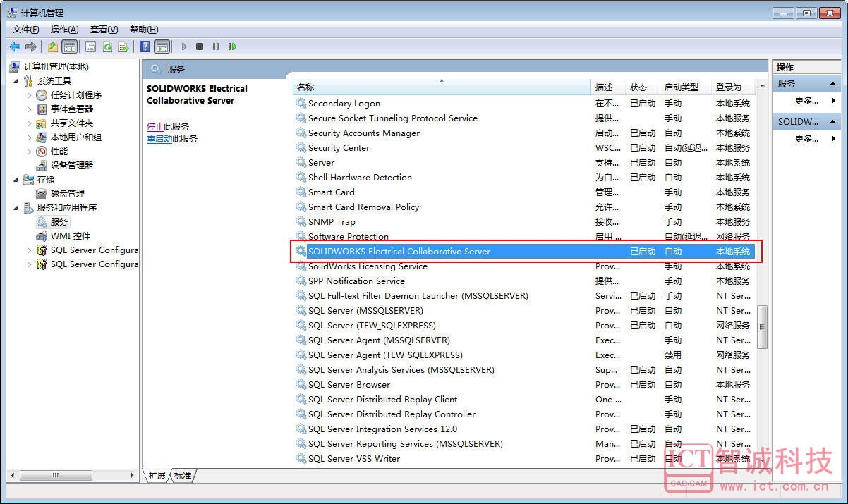
Task: Expand the 性能 tree arrow
Action: click(x=29, y=151)
